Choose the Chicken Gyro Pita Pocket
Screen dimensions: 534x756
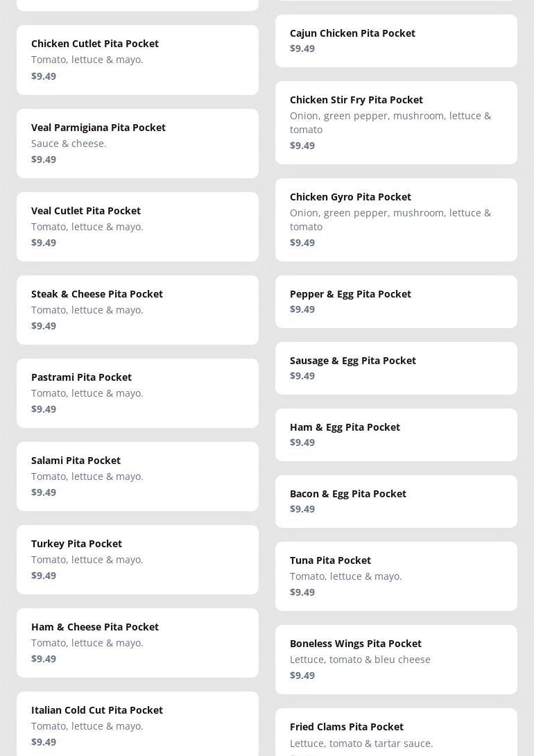pyautogui.click(x=396, y=219)
